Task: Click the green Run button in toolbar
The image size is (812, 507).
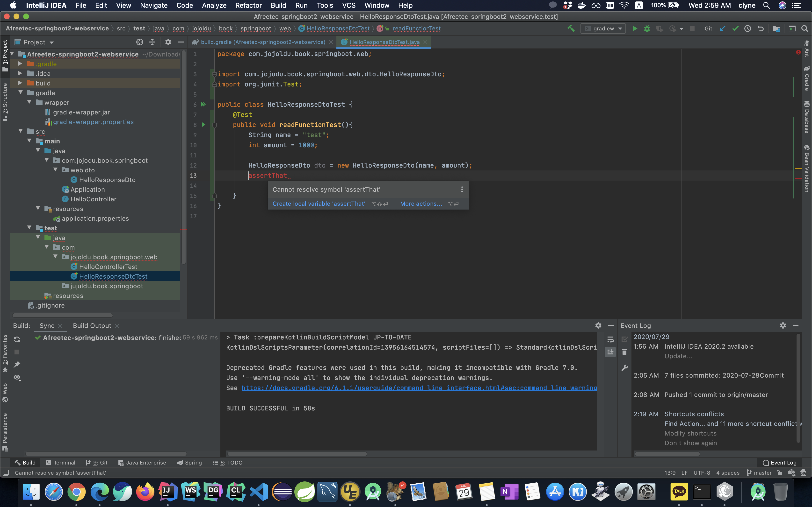Action: (635, 28)
